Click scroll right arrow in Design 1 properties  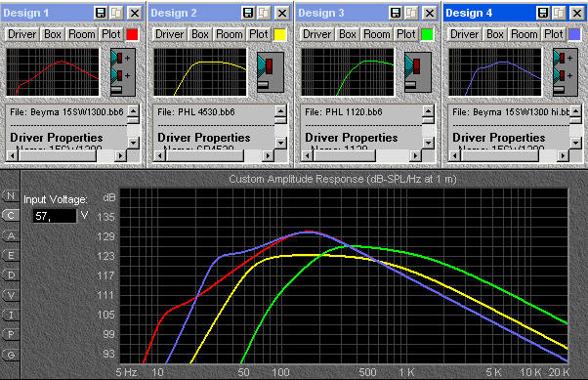click(120, 155)
